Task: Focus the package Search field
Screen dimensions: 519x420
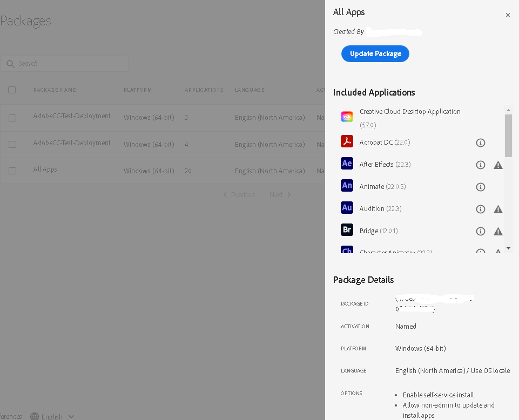Action: tap(64, 64)
